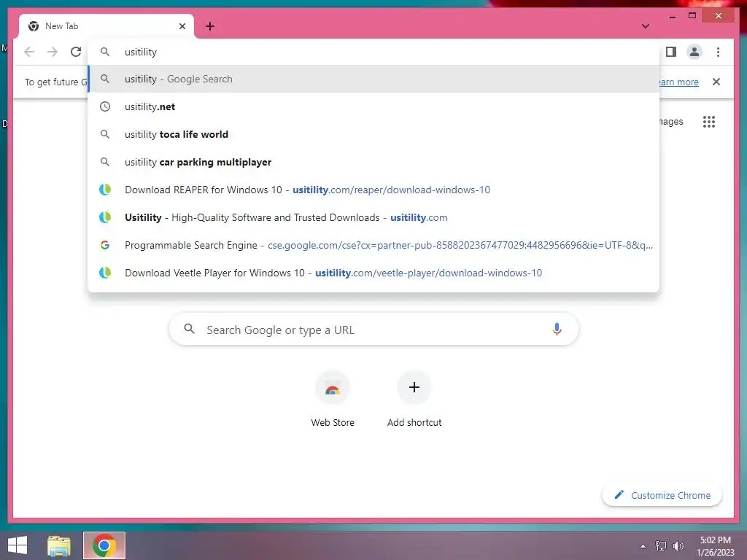This screenshot has height=560, width=747.
Task: Click the Usitility favicon on the REAPER row
Action: (105, 190)
